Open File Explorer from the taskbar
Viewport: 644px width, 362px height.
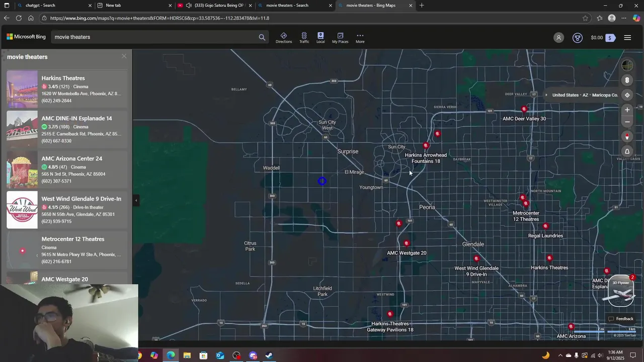click(x=187, y=355)
